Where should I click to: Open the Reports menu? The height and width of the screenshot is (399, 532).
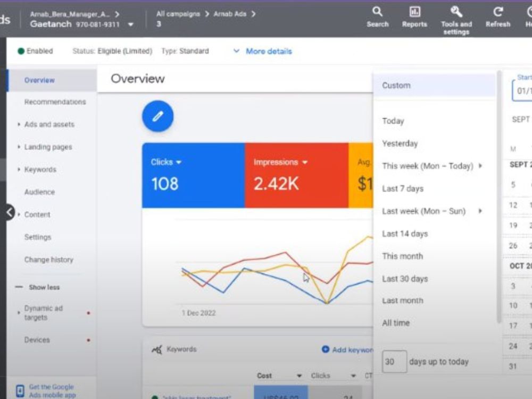414,17
